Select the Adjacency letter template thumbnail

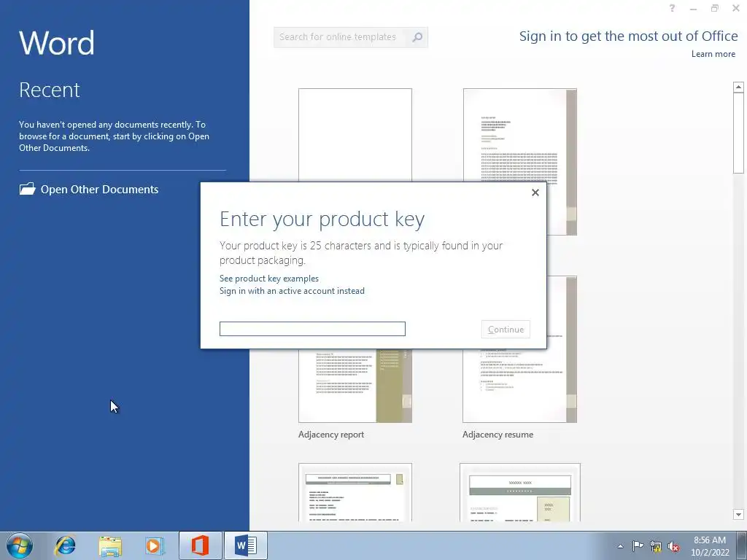(x=519, y=135)
